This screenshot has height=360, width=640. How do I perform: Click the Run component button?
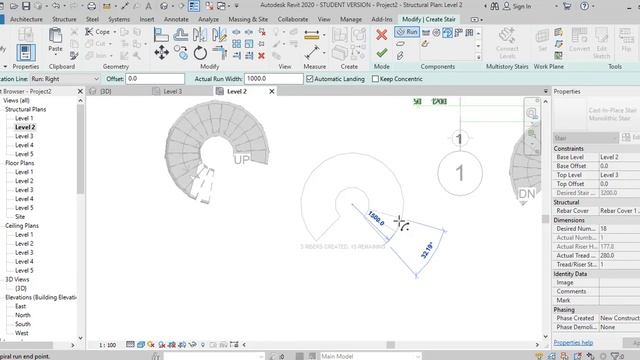click(407, 32)
